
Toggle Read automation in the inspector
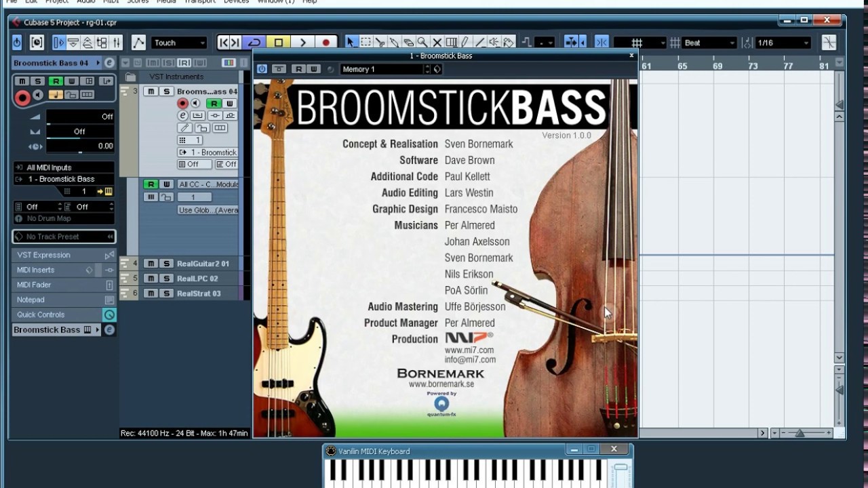pos(55,81)
